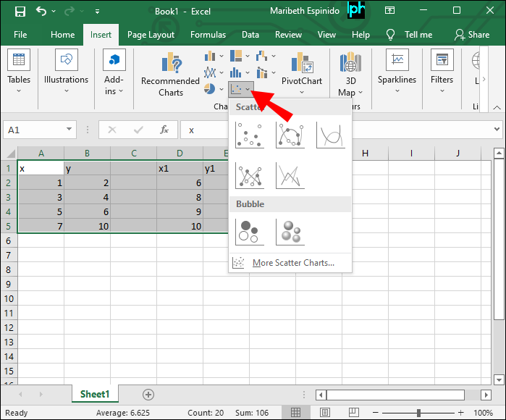
Task: Click the Redo arrow icon
Action: coord(69,12)
